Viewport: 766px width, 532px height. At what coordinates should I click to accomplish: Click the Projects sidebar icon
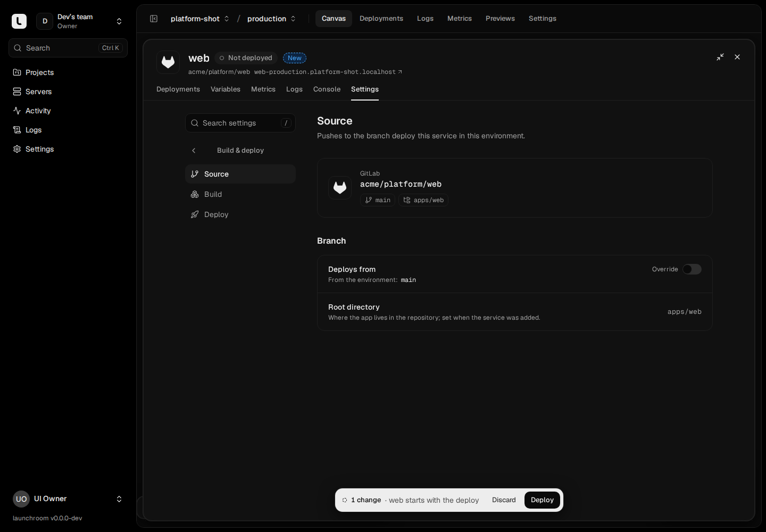[17, 72]
